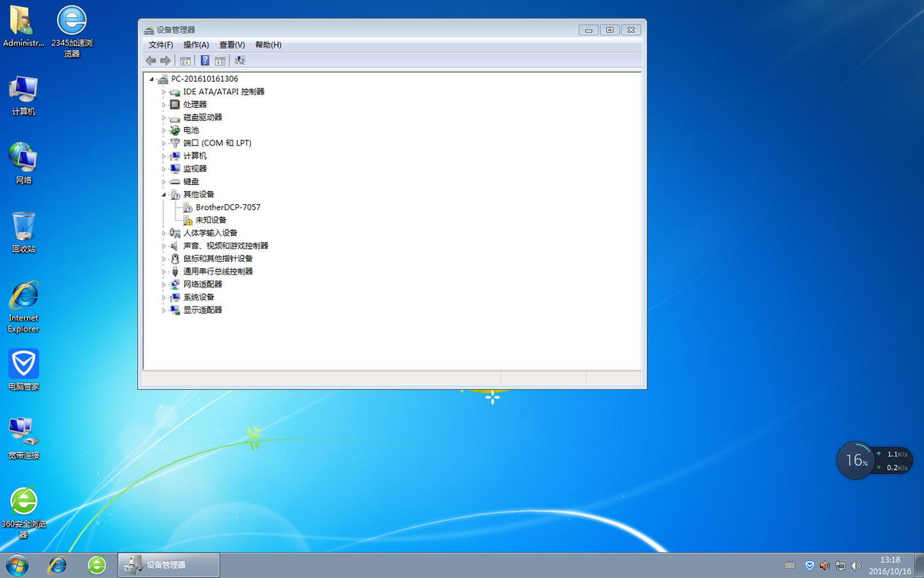The height and width of the screenshot is (578, 924).
Task: Expand the 显示适配器 category
Action: [164, 310]
